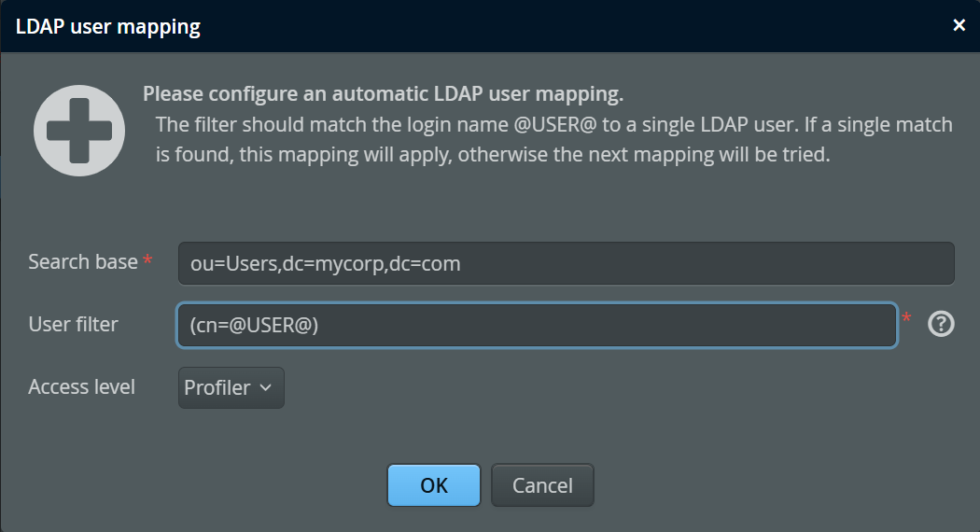This screenshot has height=532, width=980.
Task: Click into the User filter text field
Action: tap(538, 325)
